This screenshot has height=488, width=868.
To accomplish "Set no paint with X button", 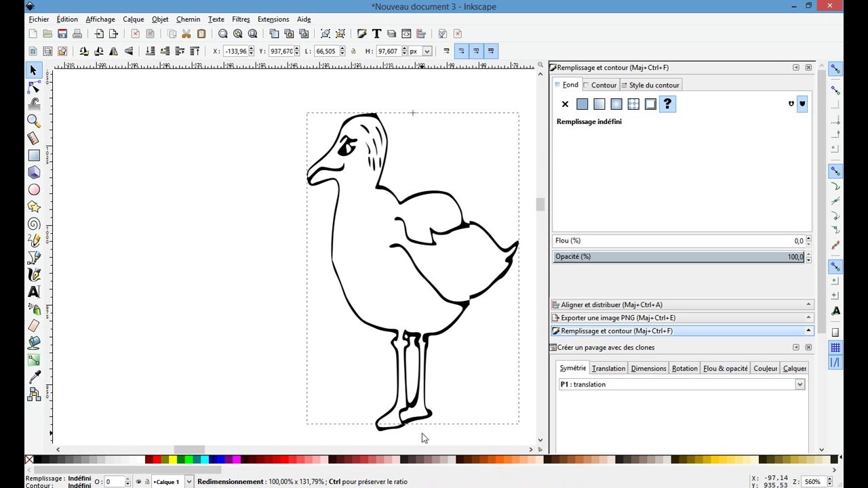I will coord(565,104).
